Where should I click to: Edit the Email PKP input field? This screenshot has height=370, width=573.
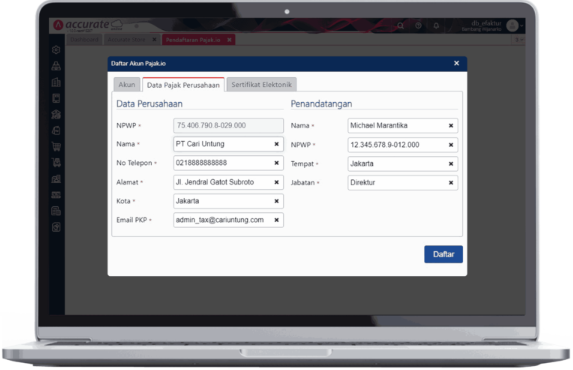tap(224, 220)
